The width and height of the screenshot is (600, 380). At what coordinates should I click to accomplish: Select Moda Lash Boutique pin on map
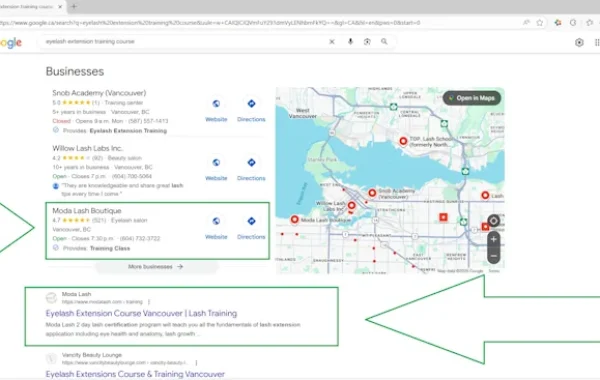(x=294, y=220)
